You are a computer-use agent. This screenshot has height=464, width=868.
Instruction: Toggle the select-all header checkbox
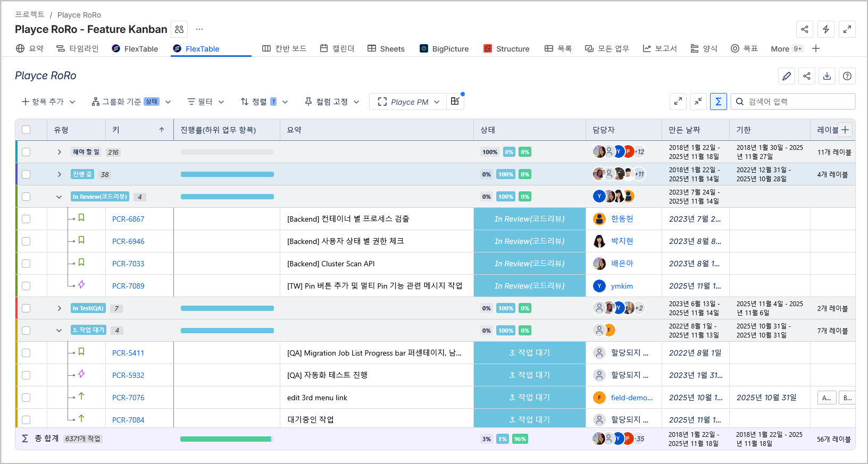26,130
